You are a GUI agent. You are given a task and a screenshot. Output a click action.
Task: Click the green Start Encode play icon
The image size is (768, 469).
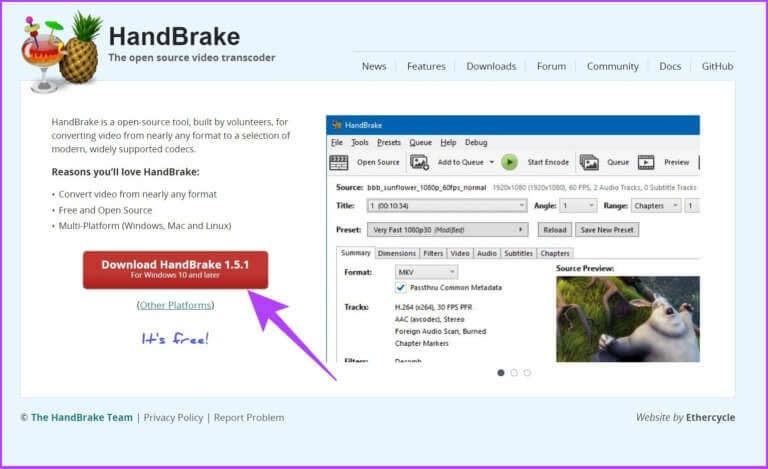[x=509, y=162]
